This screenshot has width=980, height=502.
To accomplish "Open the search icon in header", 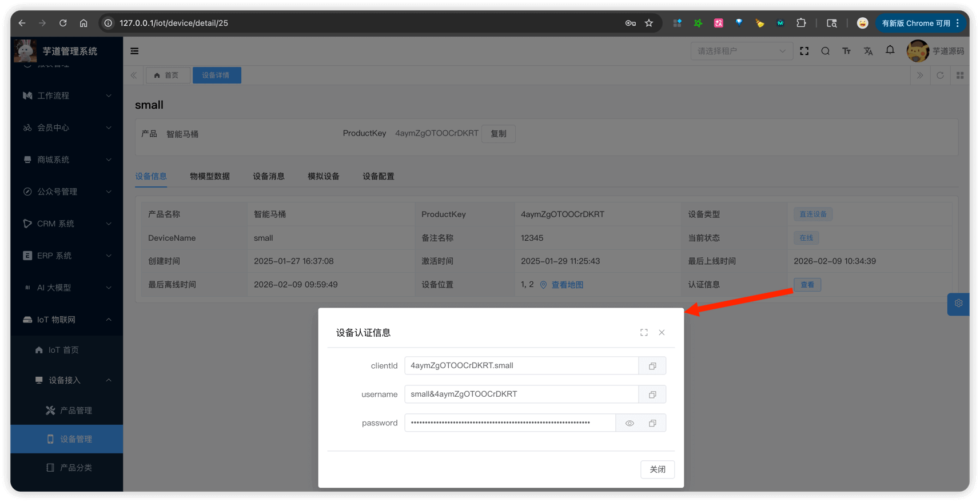I will click(825, 51).
